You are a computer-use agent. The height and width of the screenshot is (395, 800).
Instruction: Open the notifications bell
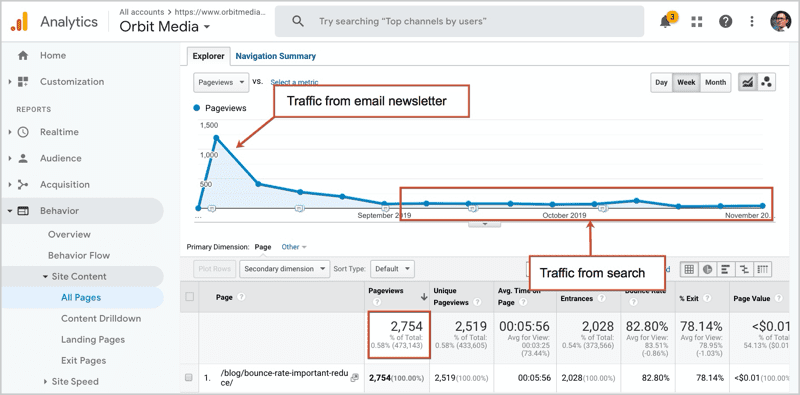click(665, 21)
